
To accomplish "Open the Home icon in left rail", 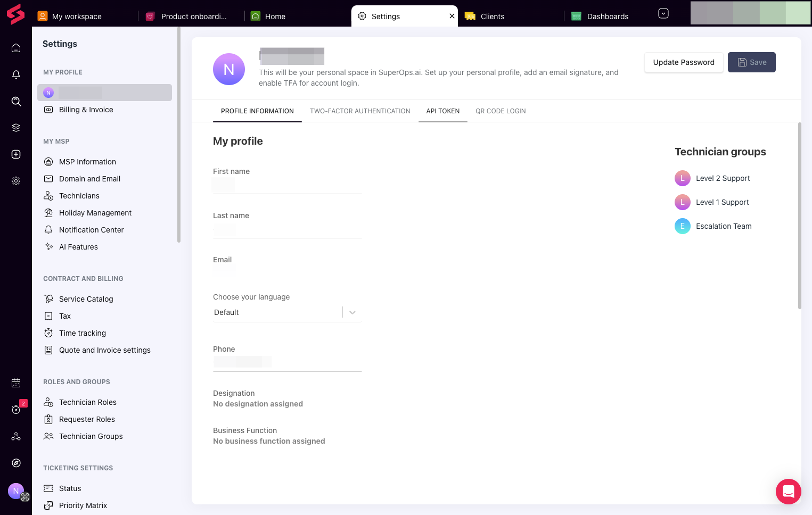I will 16,48.
